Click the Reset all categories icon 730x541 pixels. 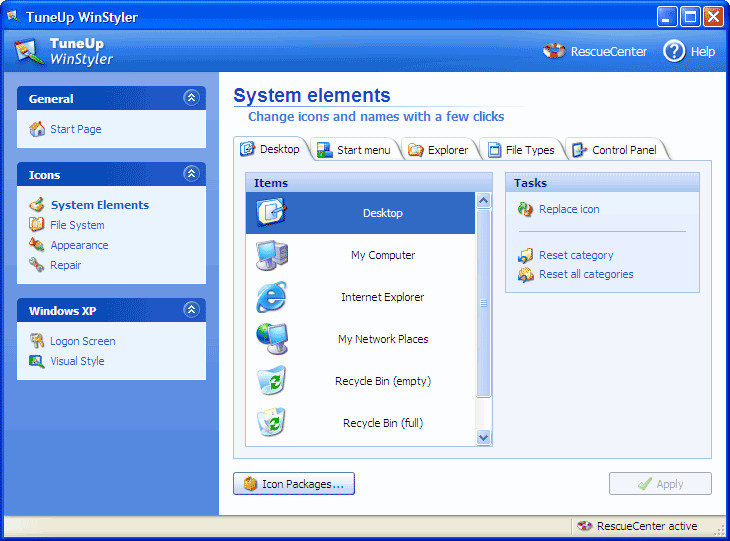[525, 274]
